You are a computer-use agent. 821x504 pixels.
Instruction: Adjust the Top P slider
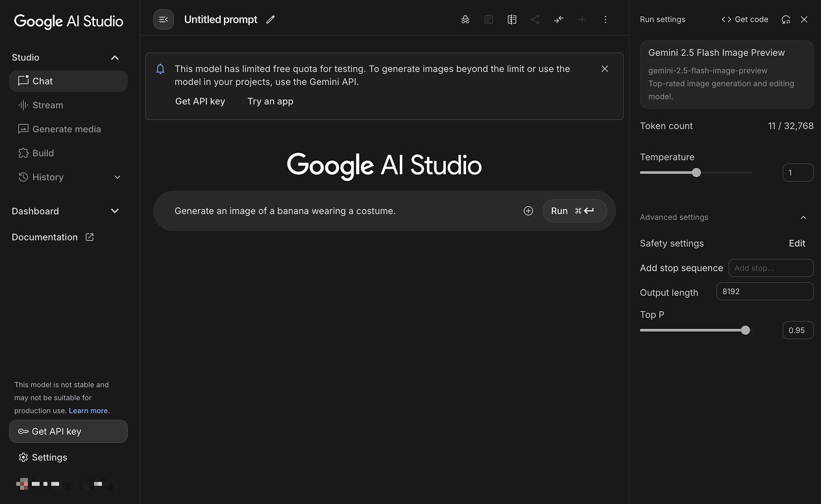(x=746, y=330)
